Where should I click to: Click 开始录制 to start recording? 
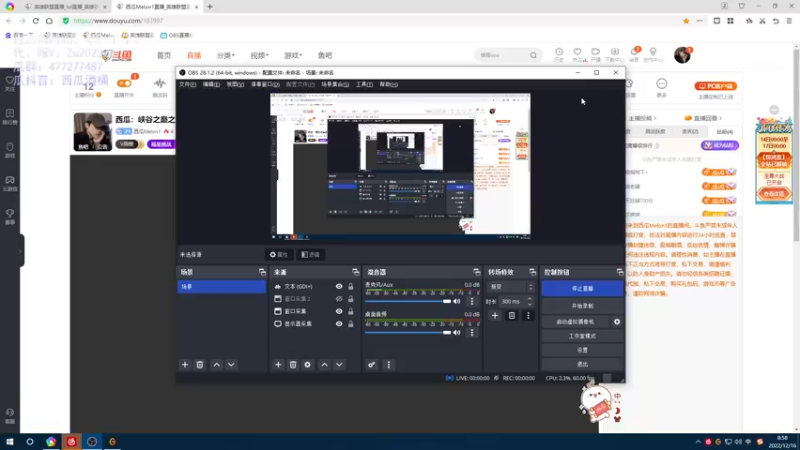click(582, 306)
